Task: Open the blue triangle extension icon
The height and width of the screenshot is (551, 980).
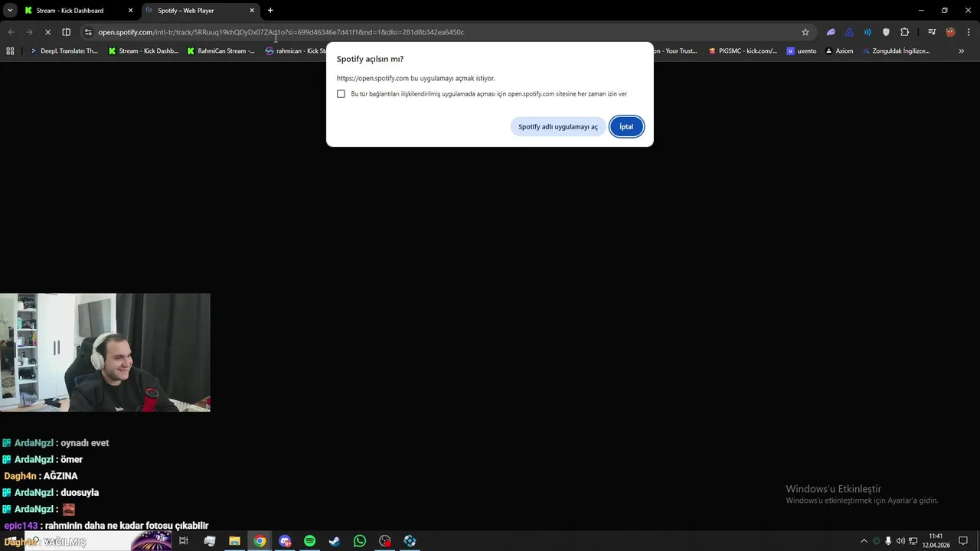Action: coord(849,32)
